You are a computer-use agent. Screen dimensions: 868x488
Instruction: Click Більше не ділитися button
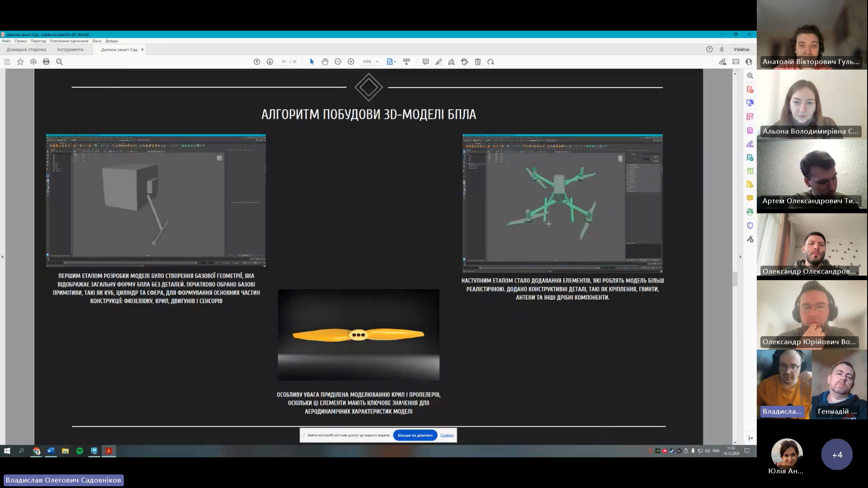(415, 435)
